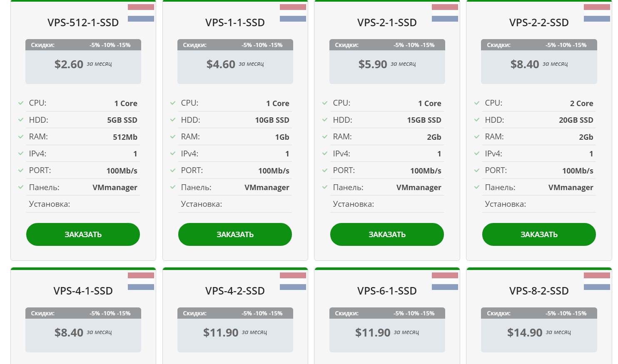Select the flag icon on VPS-2-1-SSD card
This screenshot has width=618, height=364.
tap(445, 12)
